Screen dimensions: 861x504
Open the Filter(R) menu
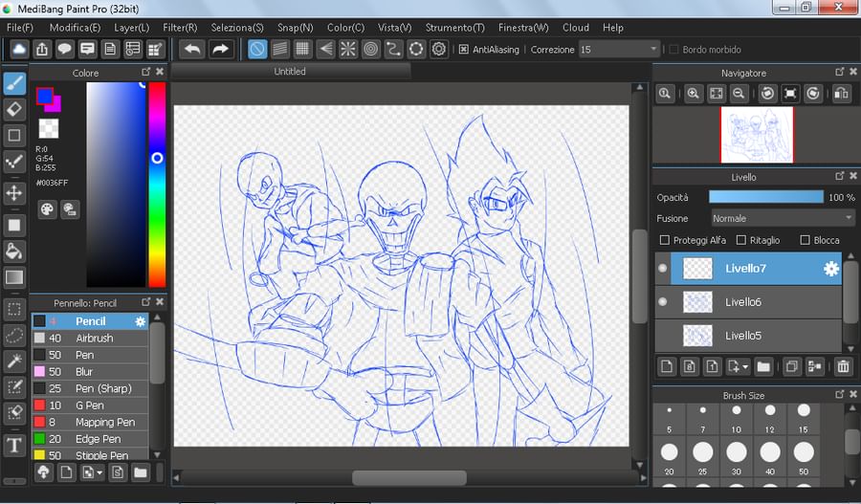click(180, 28)
